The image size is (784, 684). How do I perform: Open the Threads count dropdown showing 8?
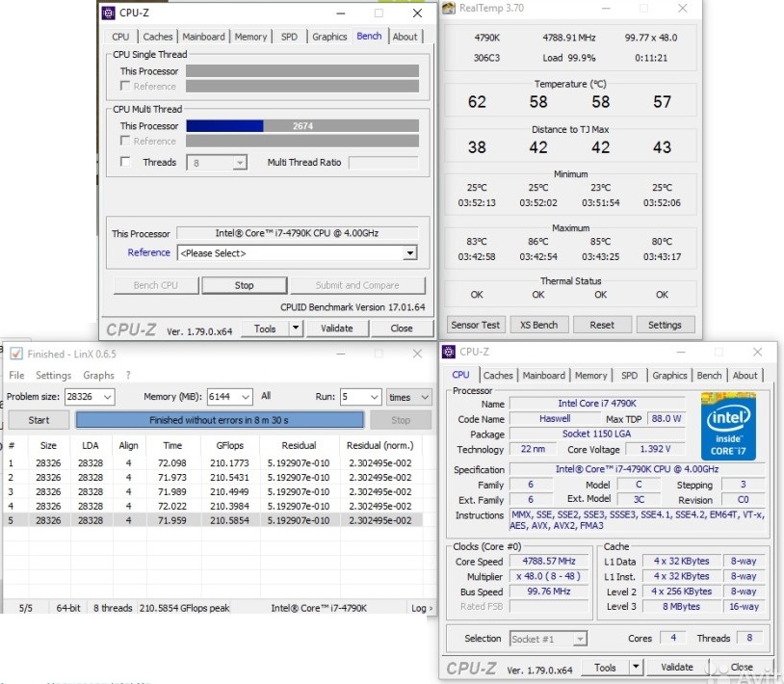(240, 163)
